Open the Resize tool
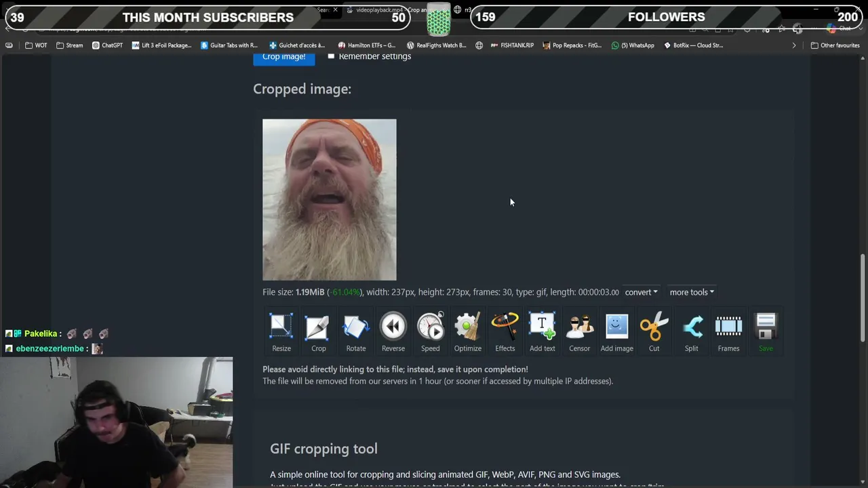Screen dimensions: 868x488 click(x=281, y=332)
